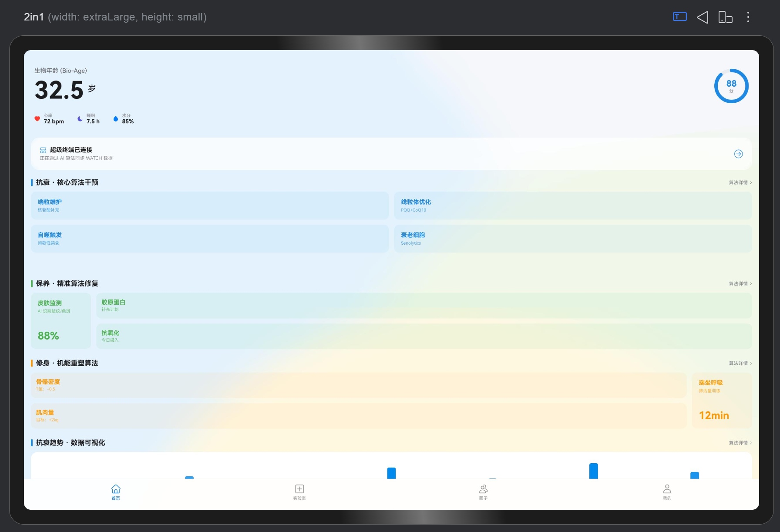Open the 抗氧化 今日摄入 card

coord(424,336)
